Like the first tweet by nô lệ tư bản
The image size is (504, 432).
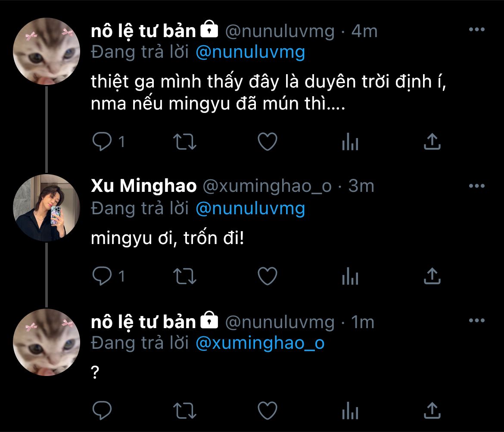(267, 142)
